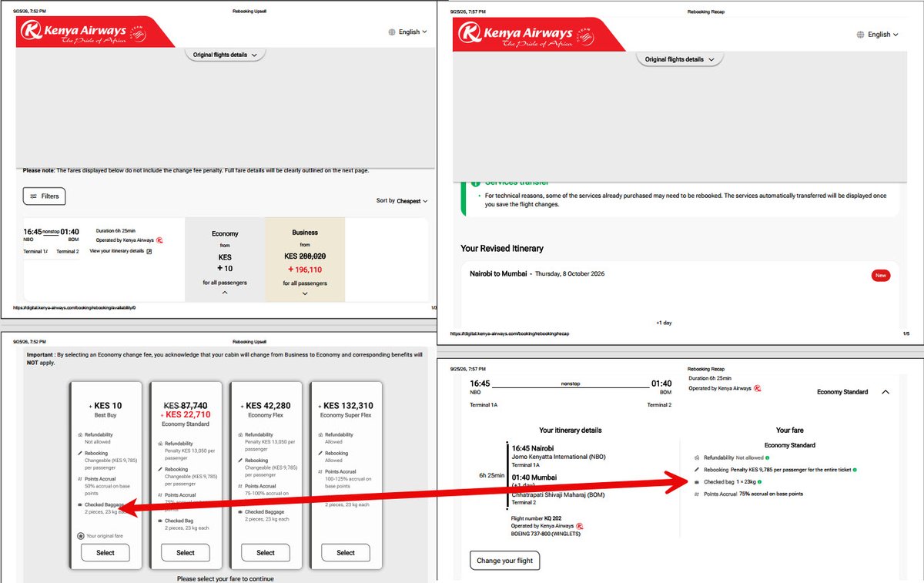This screenshot has height=583, width=924.
Task: Choose Select under Economy Flex fare
Action: pos(266,553)
